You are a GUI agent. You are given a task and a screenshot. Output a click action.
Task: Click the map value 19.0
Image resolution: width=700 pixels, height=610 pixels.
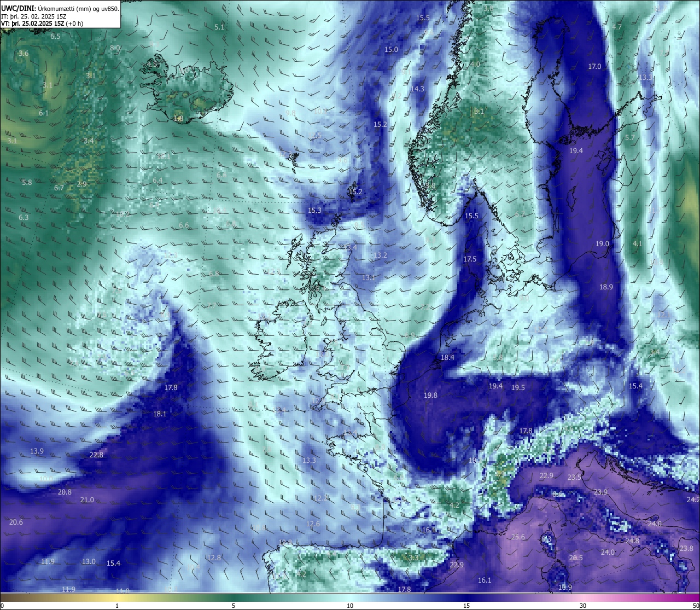pos(602,244)
